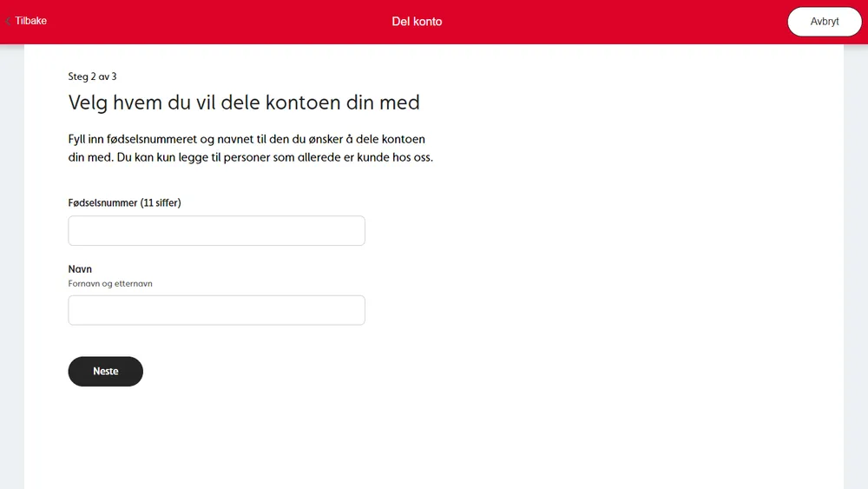868x489 pixels.
Task: Click the Navn field label
Action: [80, 269]
